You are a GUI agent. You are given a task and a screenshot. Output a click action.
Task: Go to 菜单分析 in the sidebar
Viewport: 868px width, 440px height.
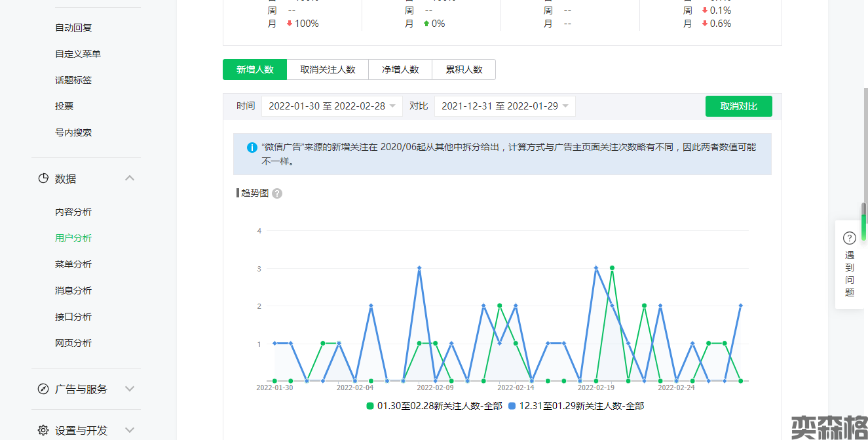point(73,264)
